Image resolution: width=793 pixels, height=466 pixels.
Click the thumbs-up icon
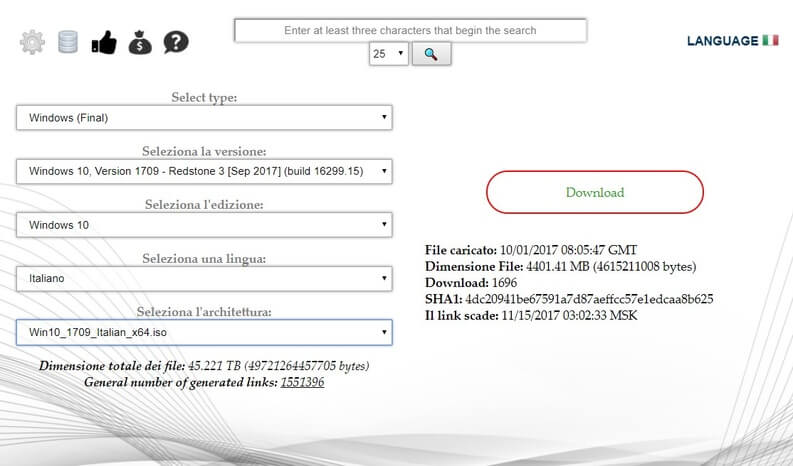coord(104,43)
